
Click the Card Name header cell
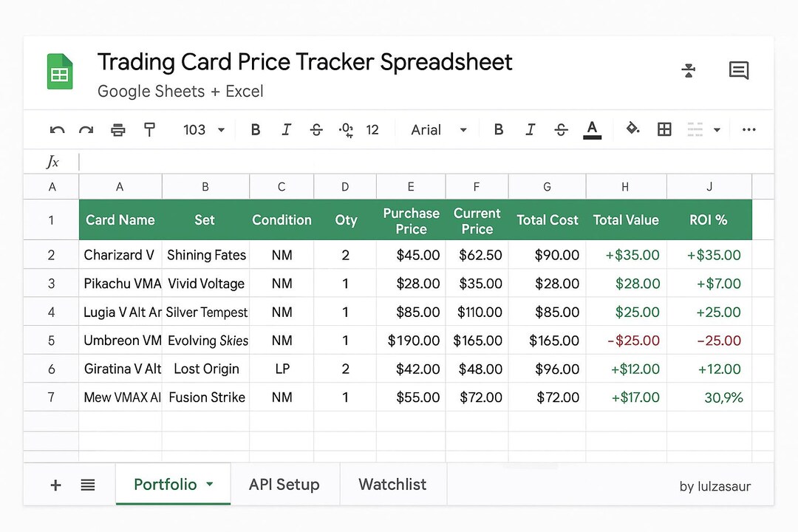(120, 220)
